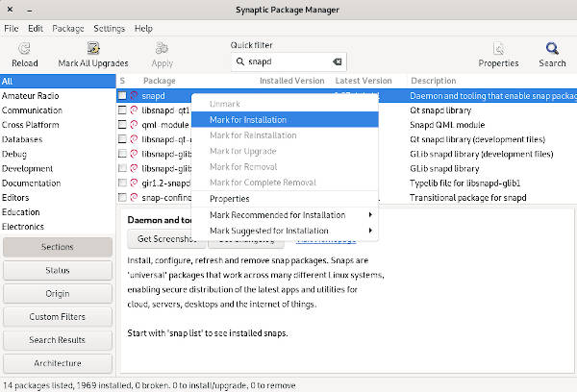Select the Databases section
The image size is (577, 392).
click(x=58, y=139)
